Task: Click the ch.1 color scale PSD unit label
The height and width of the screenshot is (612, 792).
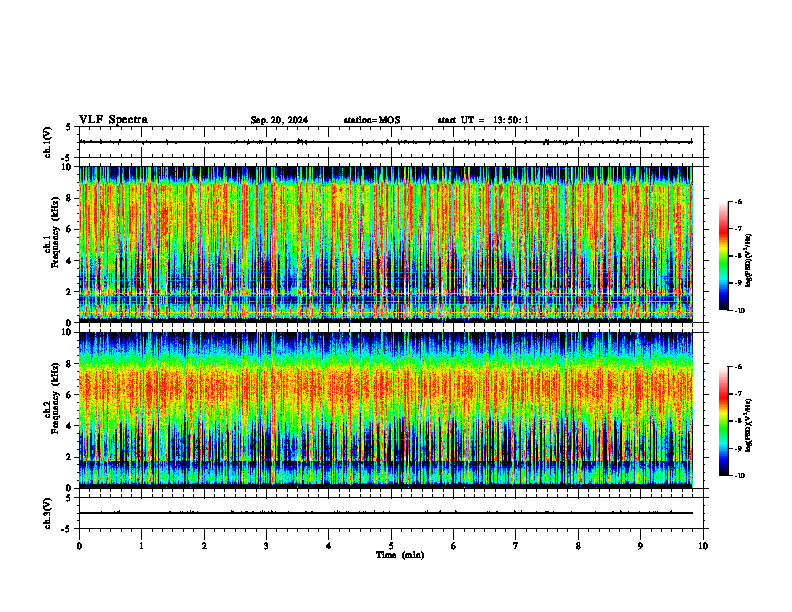Action: click(749, 261)
